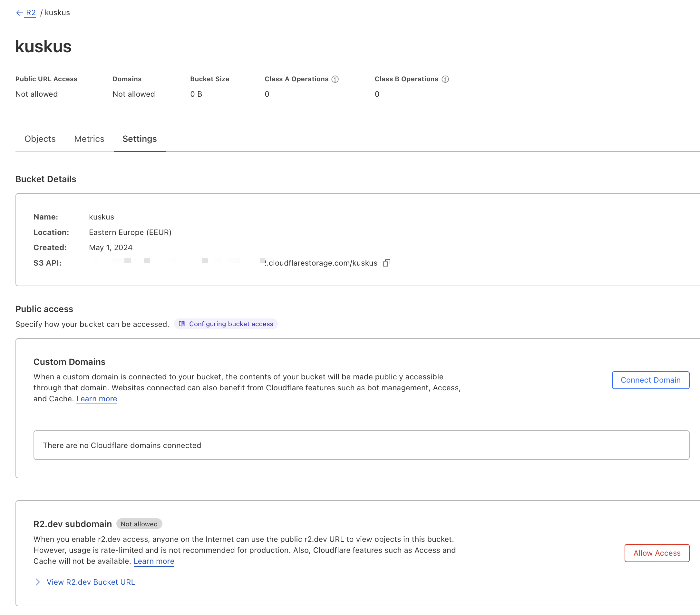
Task: Click the Not allowed badge near R2.dev subdomain
Action: (x=139, y=524)
